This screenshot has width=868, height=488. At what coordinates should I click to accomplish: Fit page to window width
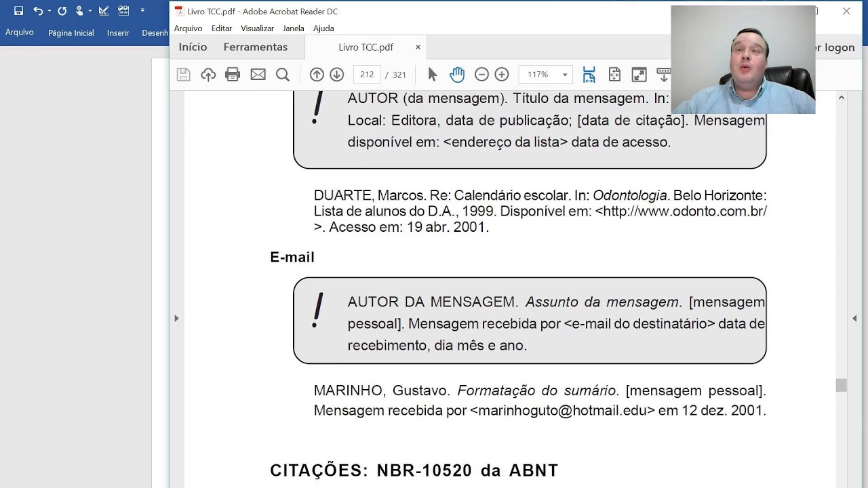click(589, 75)
